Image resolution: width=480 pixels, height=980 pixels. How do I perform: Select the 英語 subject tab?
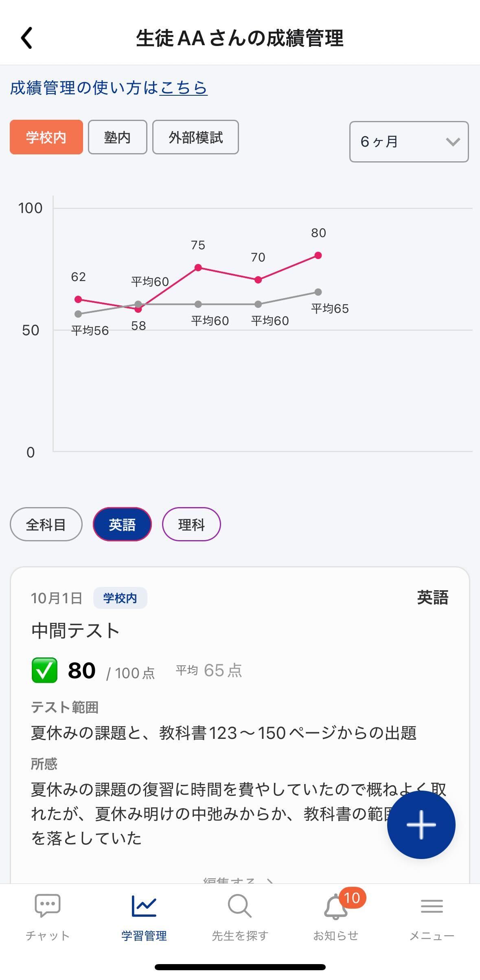pos(122,524)
